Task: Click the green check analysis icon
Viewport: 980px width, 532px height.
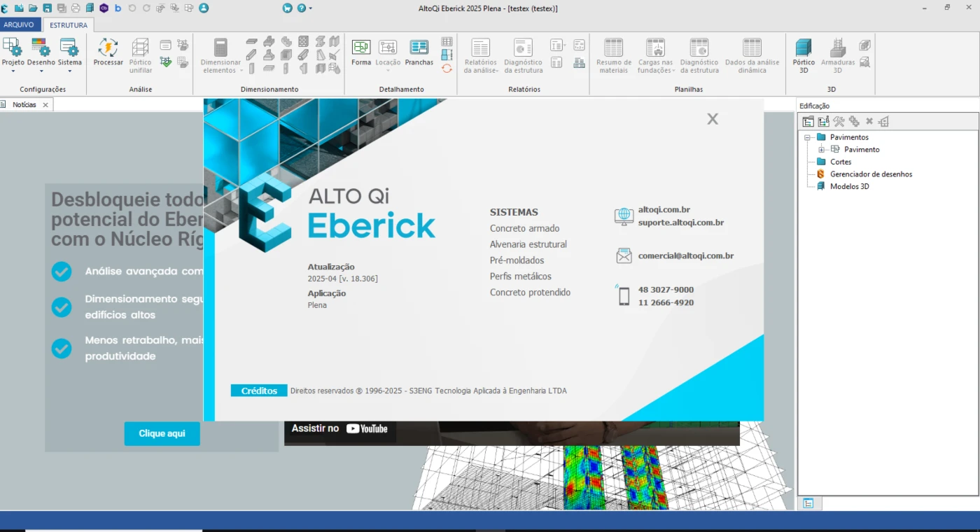Action: tap(165, 62)
